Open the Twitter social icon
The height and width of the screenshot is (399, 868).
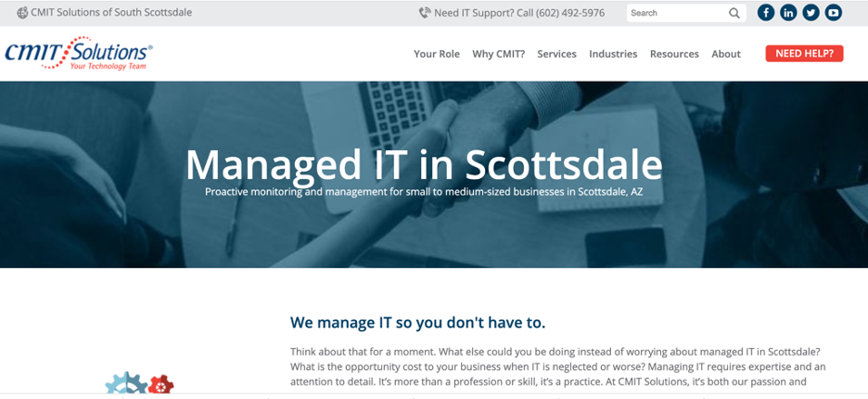coord(811,13)
